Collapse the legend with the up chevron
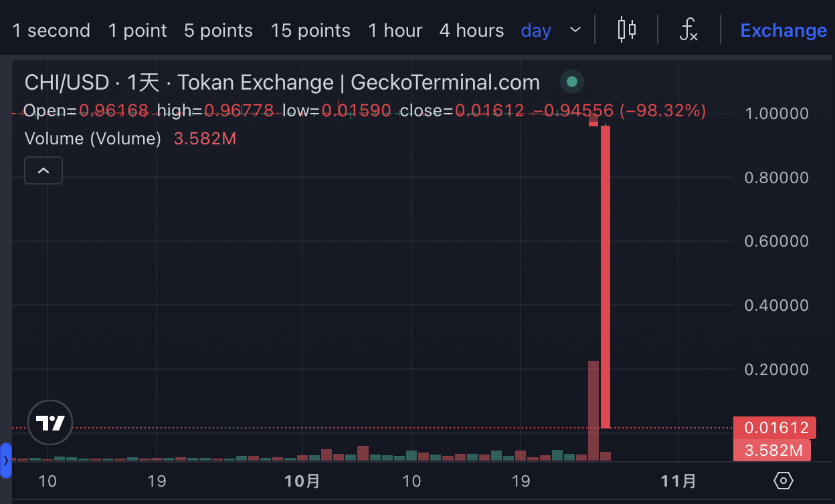The height and width of the screenshot is (504, 835). [x=43, y=170]
